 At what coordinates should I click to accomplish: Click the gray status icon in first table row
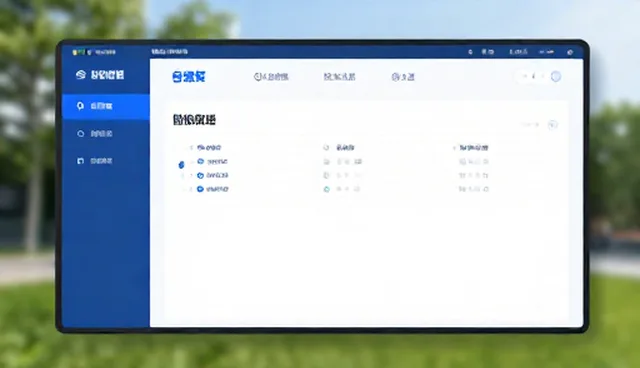[327, 162]
